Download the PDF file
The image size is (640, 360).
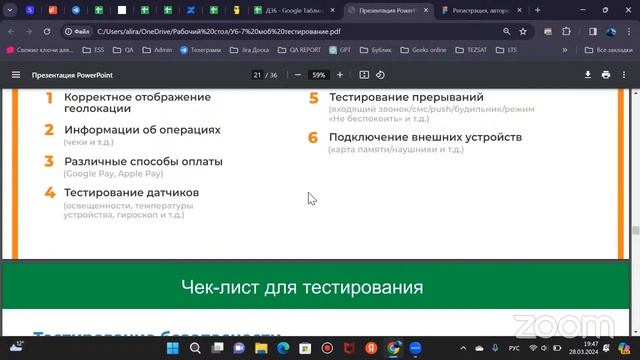588,75
